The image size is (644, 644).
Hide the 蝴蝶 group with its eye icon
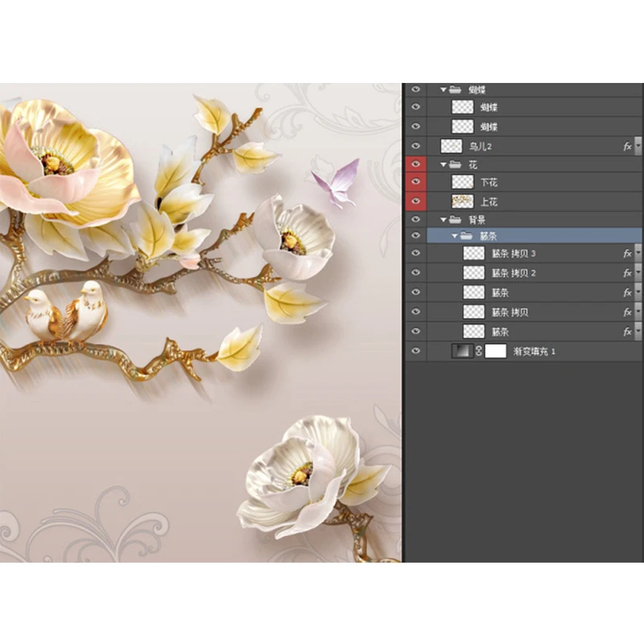pyautogui.click(x=415, y=89)
